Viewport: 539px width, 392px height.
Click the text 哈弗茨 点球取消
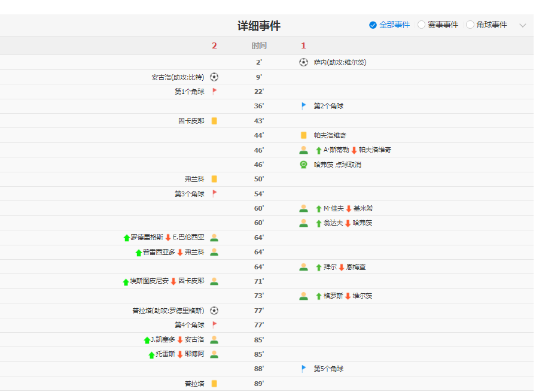coord(337,165)
